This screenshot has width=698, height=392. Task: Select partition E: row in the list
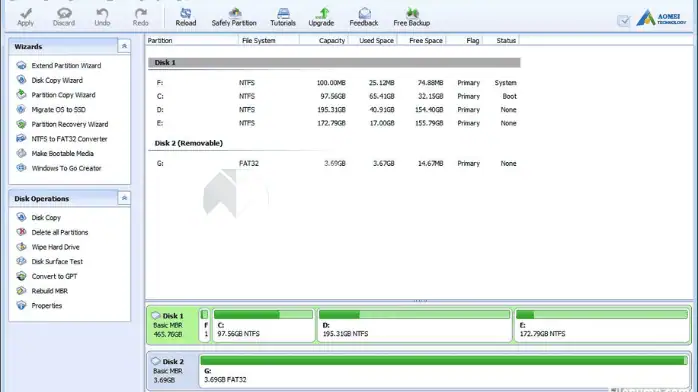[x=334, y=123]
